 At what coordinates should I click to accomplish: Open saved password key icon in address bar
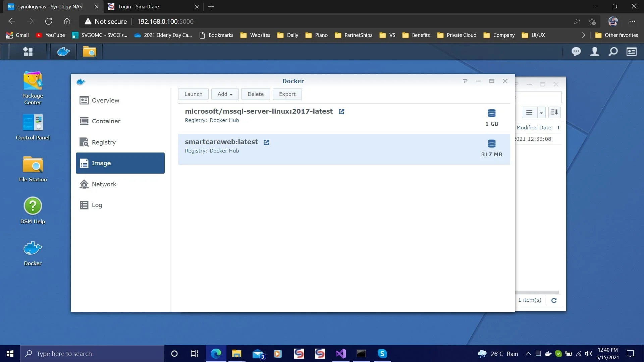click(x=577, y=21)
